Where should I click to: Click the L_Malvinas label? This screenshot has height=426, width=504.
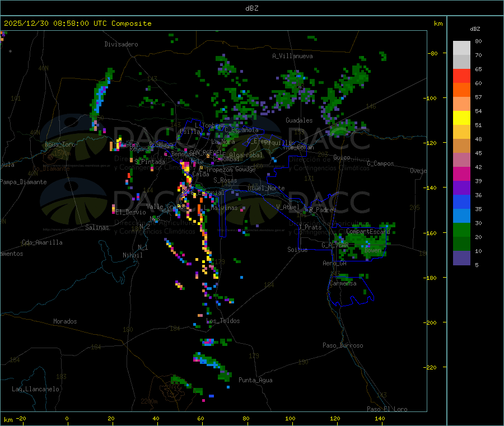pos(221,208)
